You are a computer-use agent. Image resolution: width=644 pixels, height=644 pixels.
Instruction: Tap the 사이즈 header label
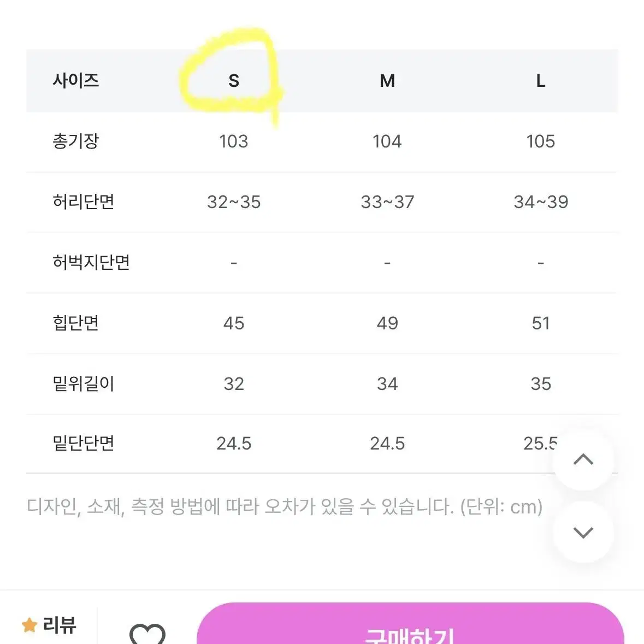point(76,80)
